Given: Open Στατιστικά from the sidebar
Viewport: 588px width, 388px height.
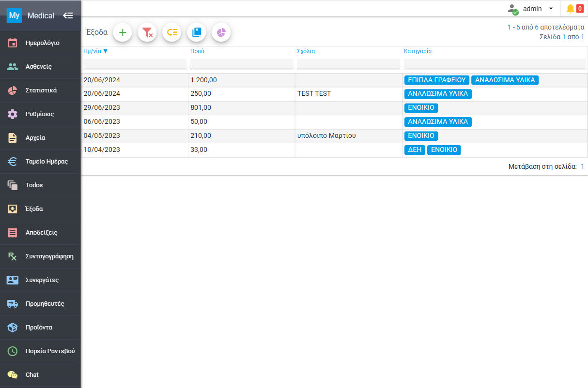Looking at the screenshot, I should click(41, 90).
